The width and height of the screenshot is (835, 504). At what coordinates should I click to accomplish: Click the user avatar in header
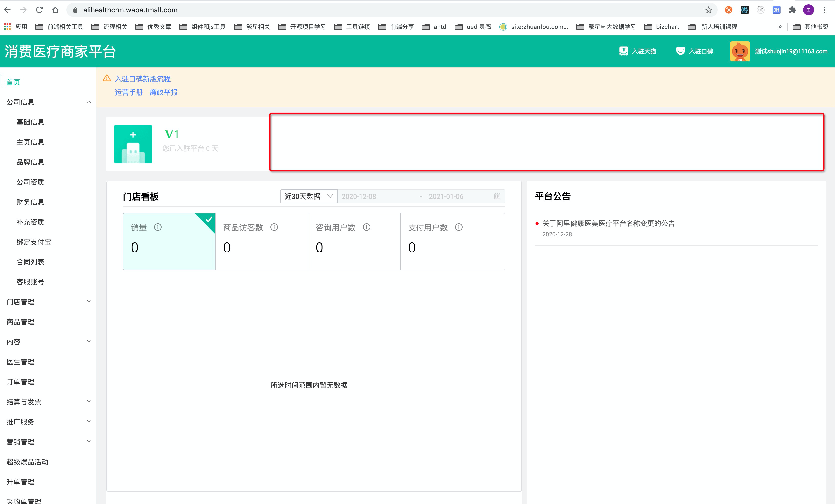740,51
